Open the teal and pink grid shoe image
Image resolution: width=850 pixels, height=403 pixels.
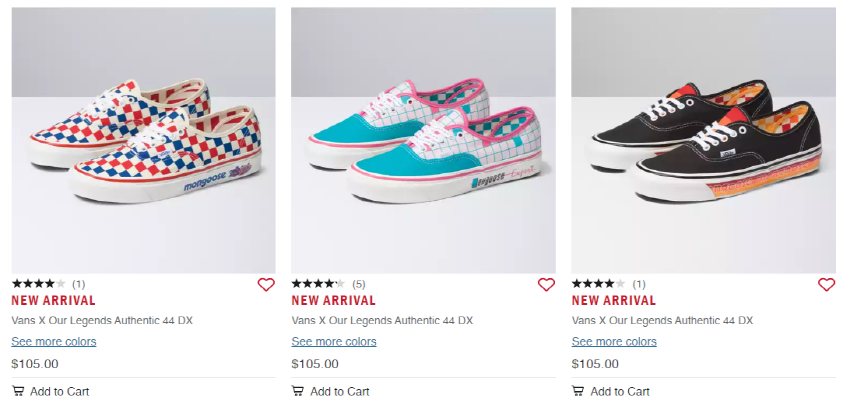tap(423, 140)
